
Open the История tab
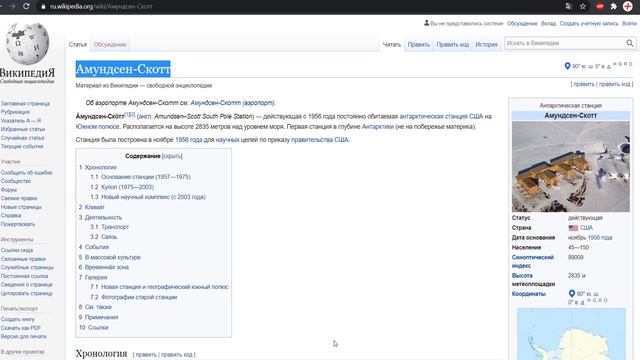point(486,44)
